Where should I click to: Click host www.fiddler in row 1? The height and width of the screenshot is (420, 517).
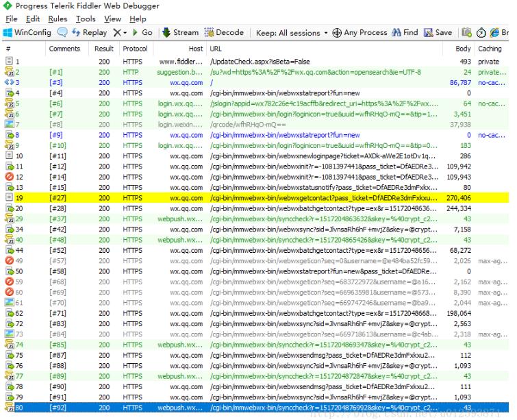[x=181, y=62]
